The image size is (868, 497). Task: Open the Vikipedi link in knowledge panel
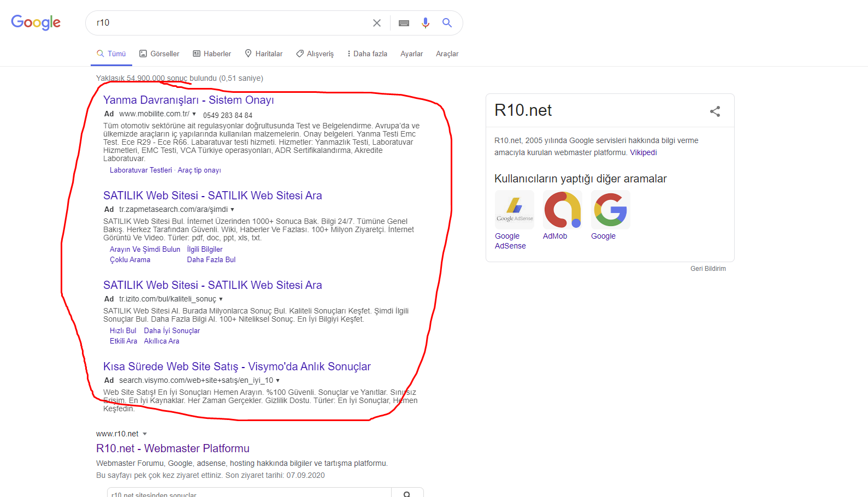[x=643, y=152]
